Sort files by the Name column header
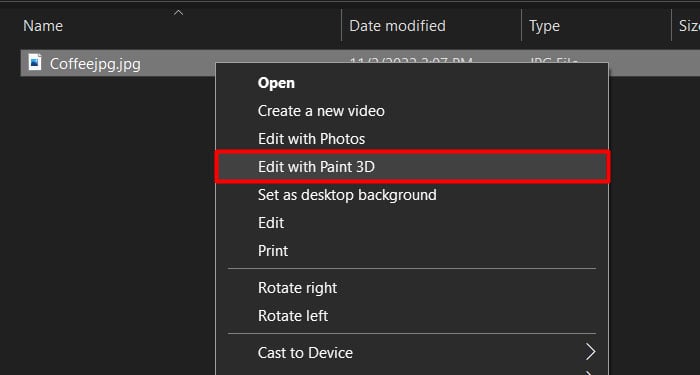Image resolution: width=700 pixels, height=375 pixels. pyautogui.click(x=43, y=26)
